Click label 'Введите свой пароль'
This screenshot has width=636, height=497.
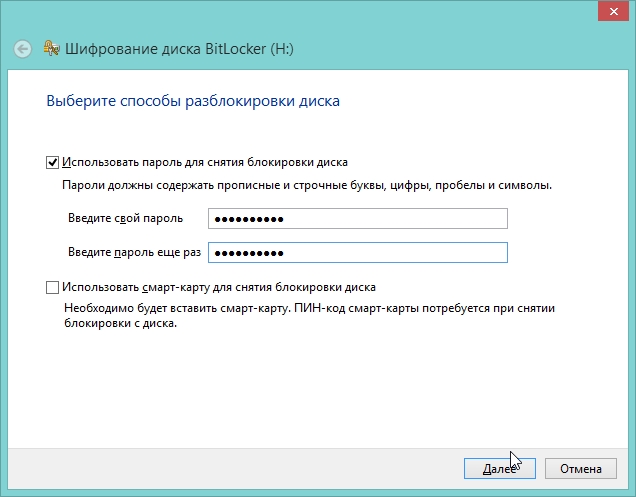125,218
